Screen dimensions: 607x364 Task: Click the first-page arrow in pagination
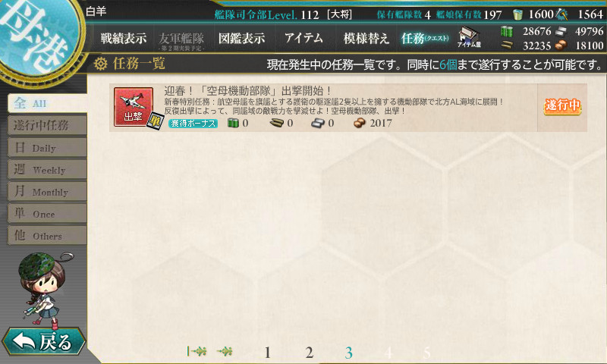[197, 351]
